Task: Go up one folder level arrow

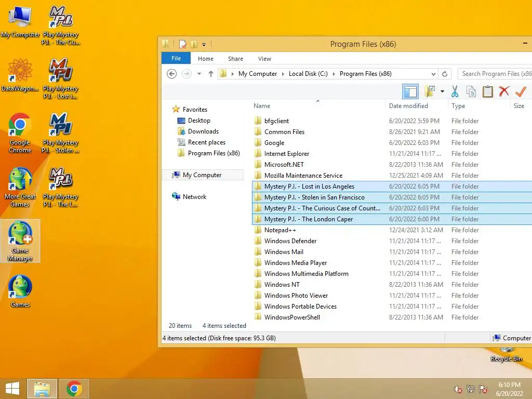Action: pos(211,74)
